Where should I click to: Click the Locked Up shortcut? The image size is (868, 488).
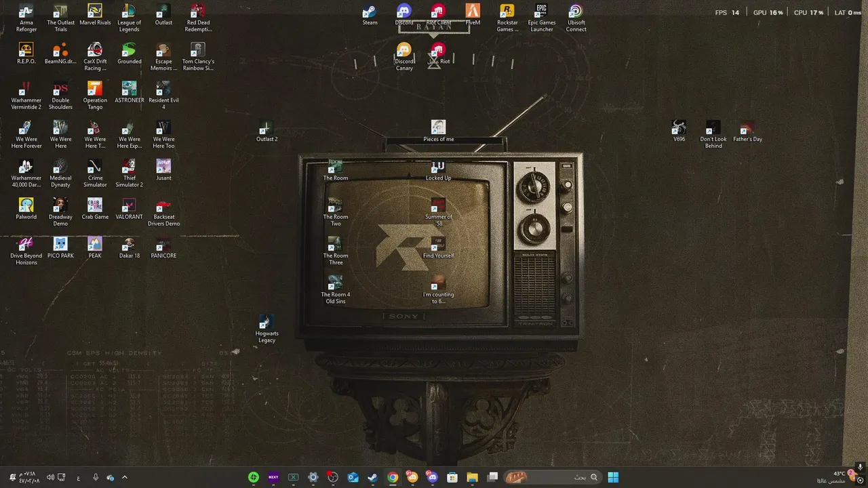pos(438,170)
